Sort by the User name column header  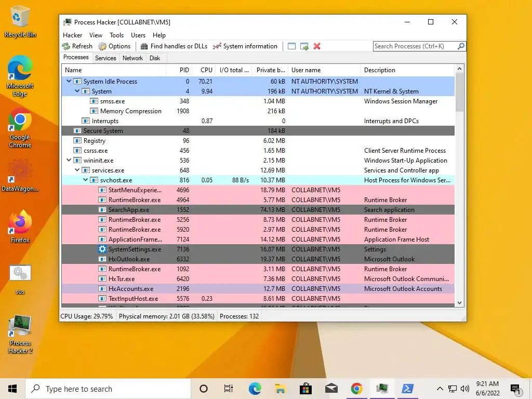324,70
